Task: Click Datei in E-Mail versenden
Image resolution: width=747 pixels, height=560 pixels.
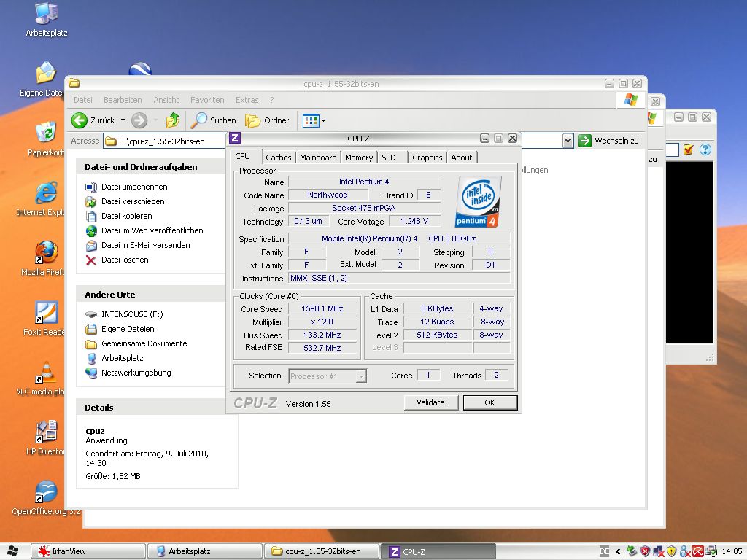Action: pos(138,245)
